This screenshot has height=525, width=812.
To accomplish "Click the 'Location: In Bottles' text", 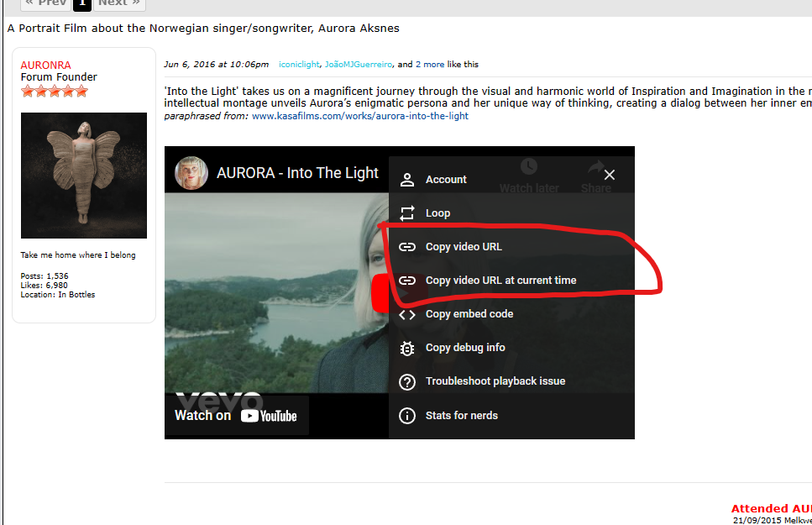I will tap(58, 295).
